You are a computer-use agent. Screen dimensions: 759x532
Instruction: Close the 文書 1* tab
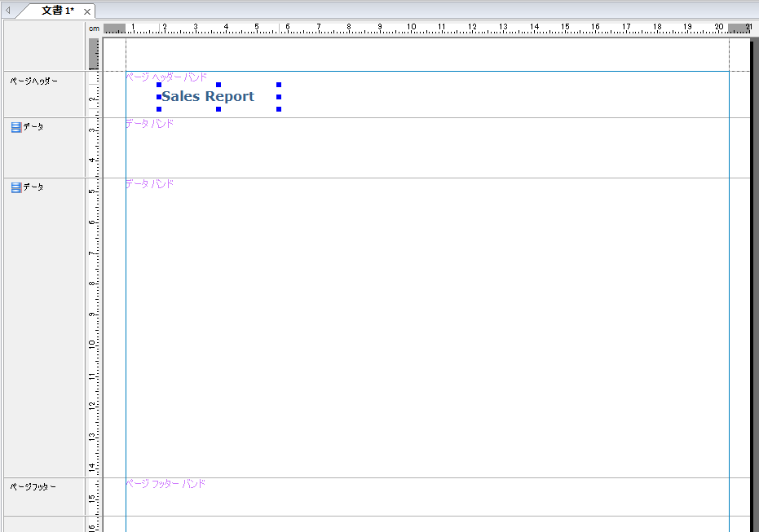tap(87, 11)
